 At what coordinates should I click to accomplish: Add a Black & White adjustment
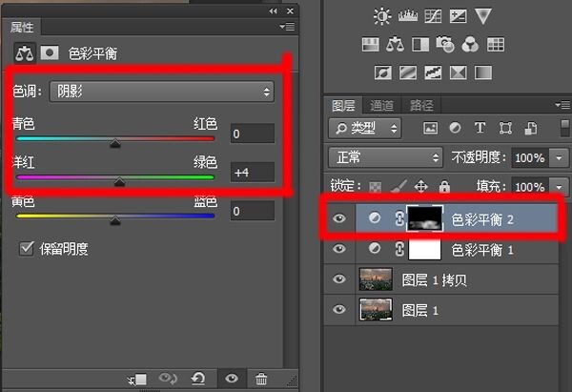pyautogui.click(x=420, y=45)
